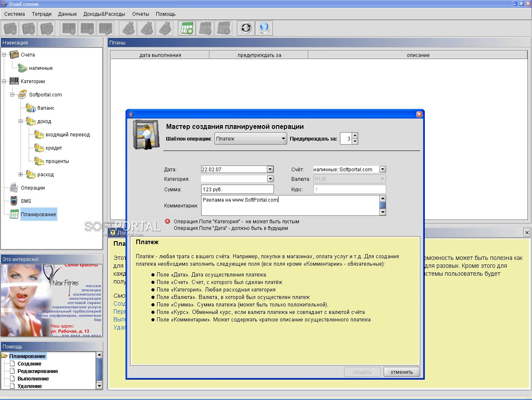Open the Помощь menu
Image resolution: width=532 pixels, height=400 pixels.
pos(166,14)
